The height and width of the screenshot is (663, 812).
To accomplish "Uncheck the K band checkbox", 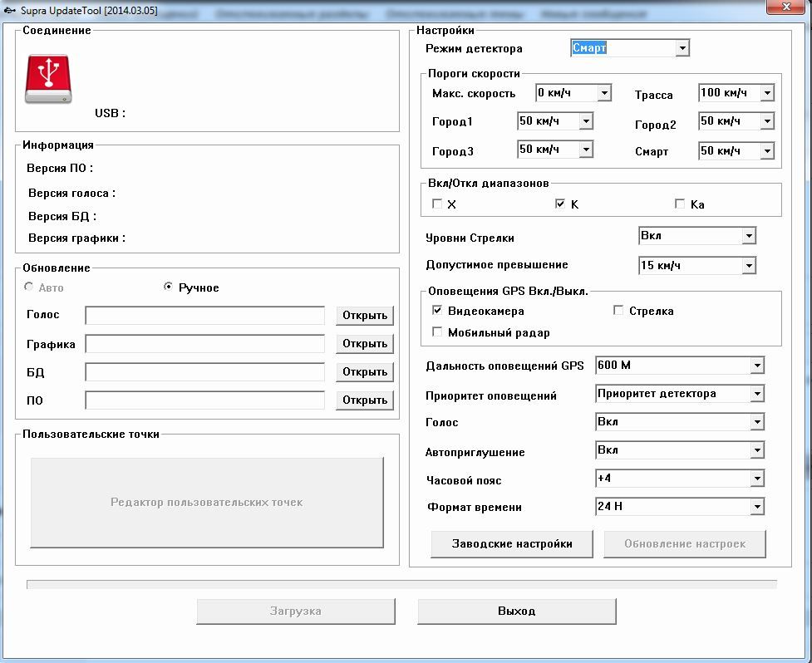I will pyautogui.click(x=560, y=204).
